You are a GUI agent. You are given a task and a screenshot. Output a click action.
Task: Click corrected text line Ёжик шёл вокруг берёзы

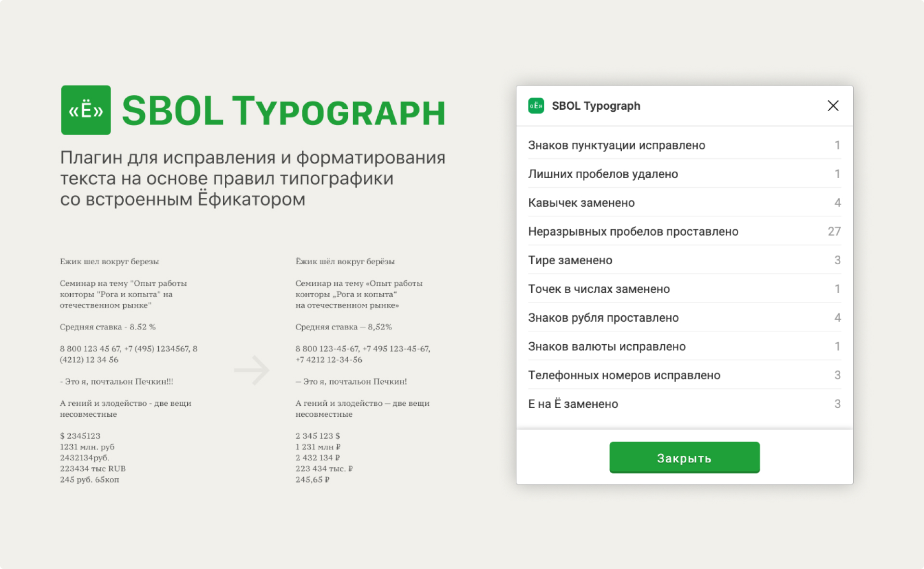click(x=345, y=262)
